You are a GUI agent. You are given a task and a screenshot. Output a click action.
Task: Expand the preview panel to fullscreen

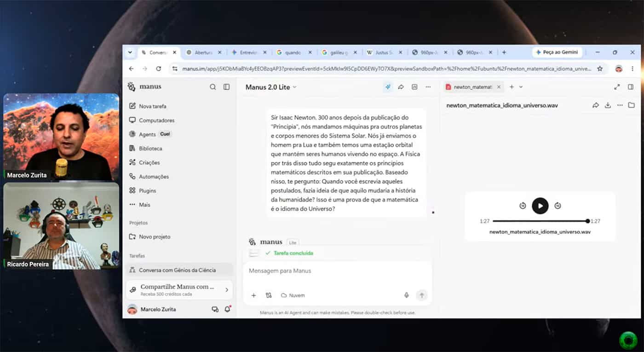pos(617,87)
